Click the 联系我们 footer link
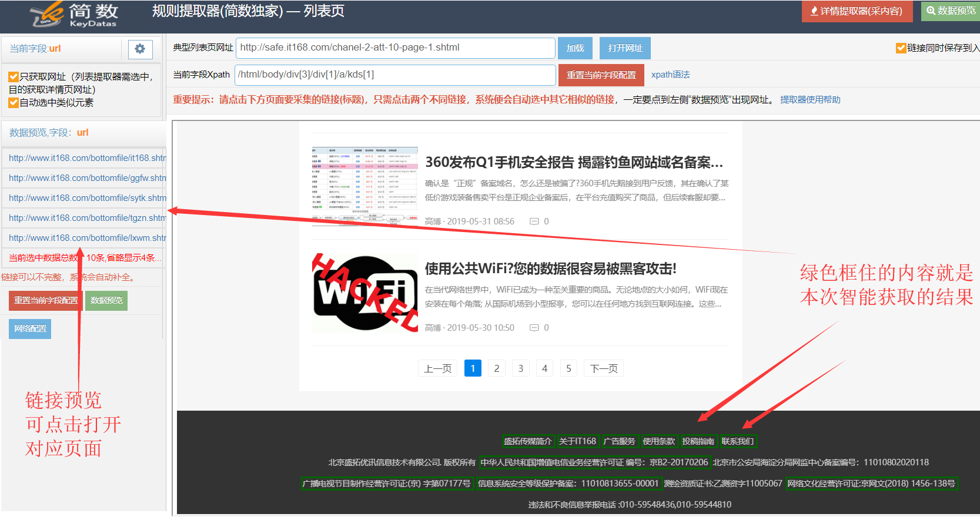Screen dimensions: 980x517 [738, 441]
